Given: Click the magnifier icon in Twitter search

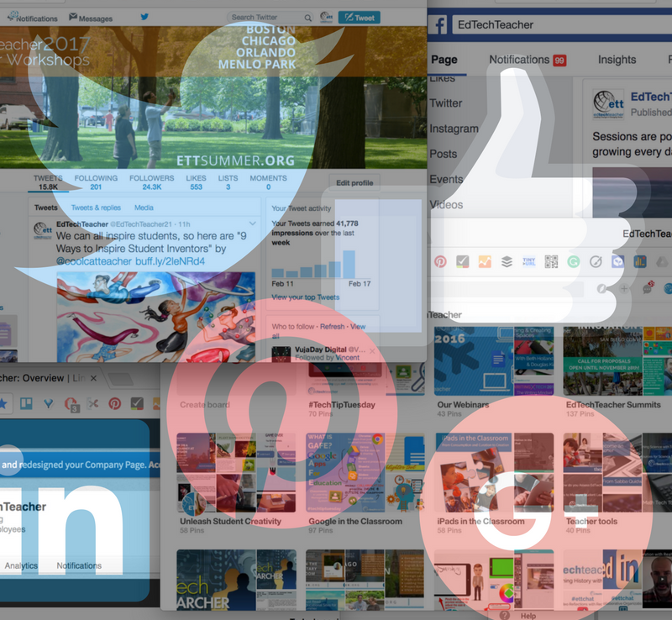Looking at the screenshot, I should click(307, 18).
